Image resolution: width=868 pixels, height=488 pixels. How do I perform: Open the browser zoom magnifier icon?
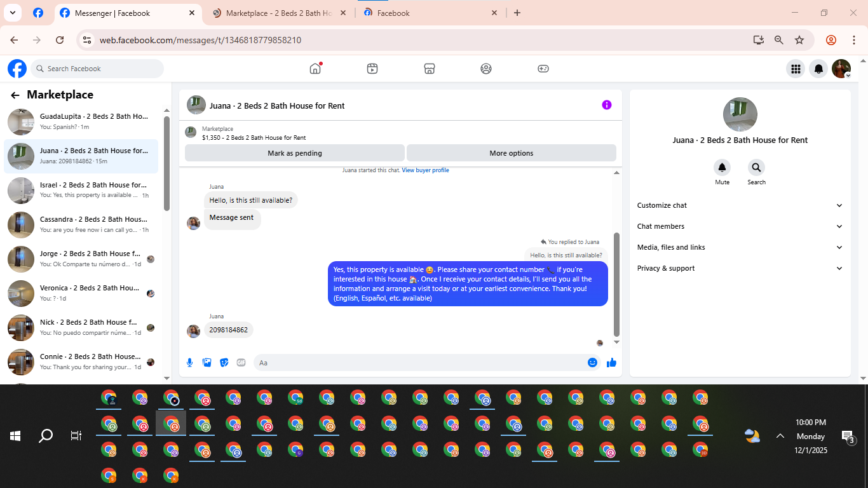point(779,40)
